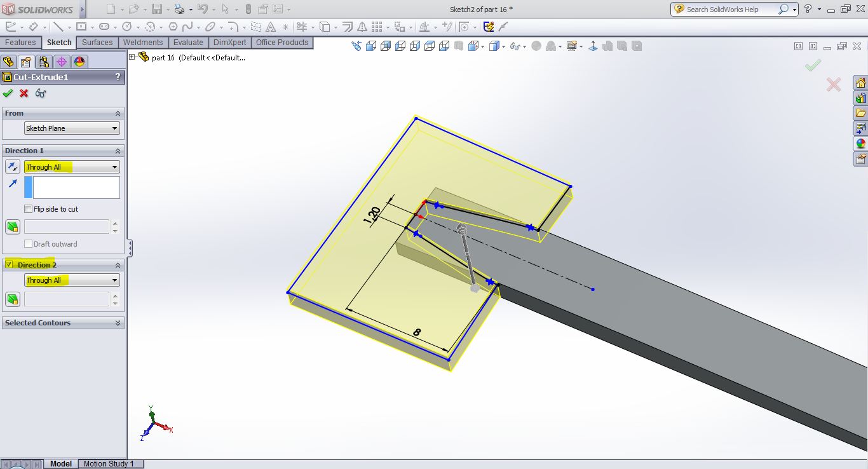
Task: Click the Zoom to Fit view icon
Action: (x=356, y=46)
